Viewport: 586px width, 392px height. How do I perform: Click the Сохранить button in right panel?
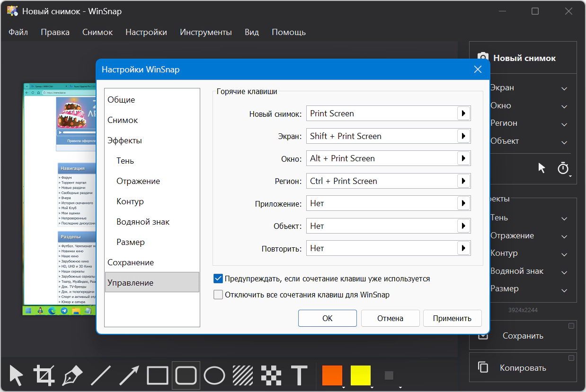523,336
